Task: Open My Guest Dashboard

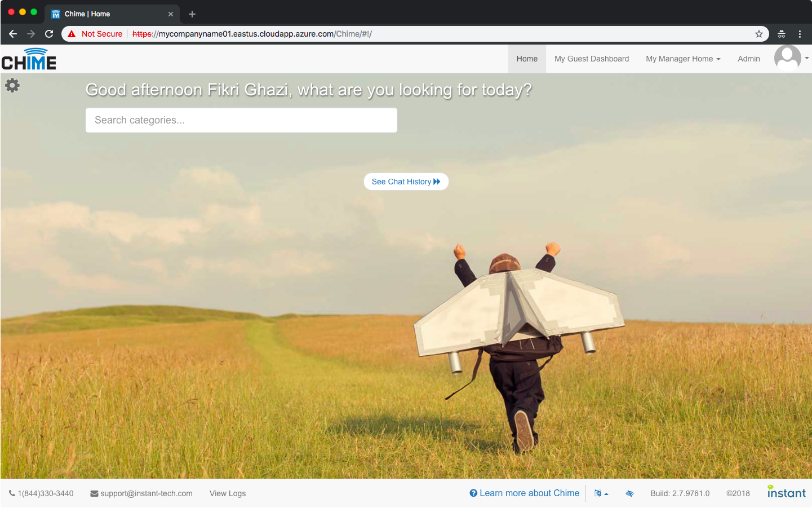Action: point(592,59)
